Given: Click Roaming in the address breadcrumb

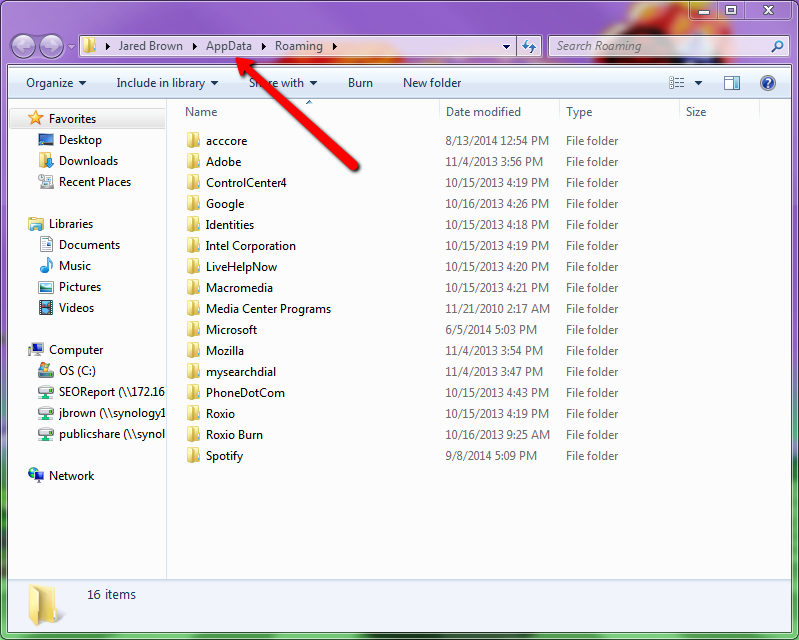Looking at the screenshot, I should (x=299, y=46).
